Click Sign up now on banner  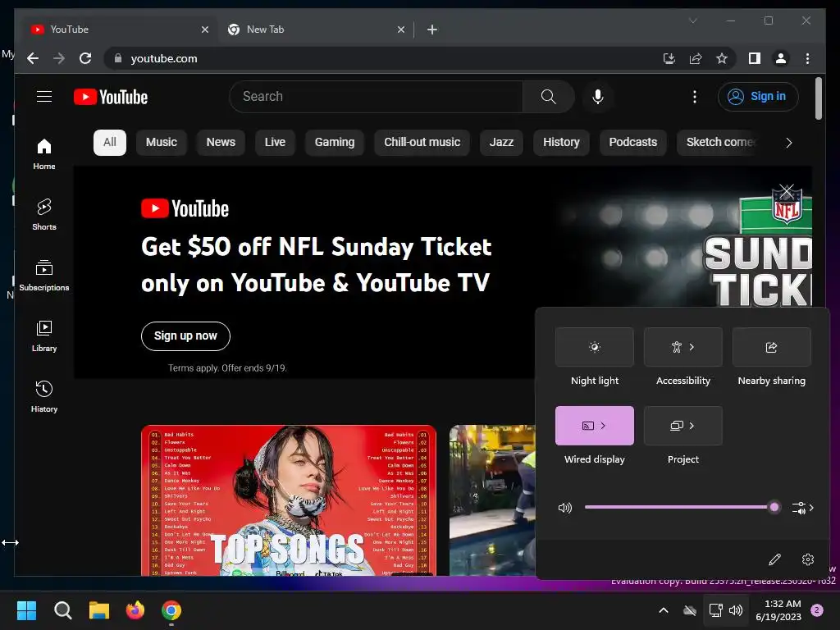tap(185, 336)
